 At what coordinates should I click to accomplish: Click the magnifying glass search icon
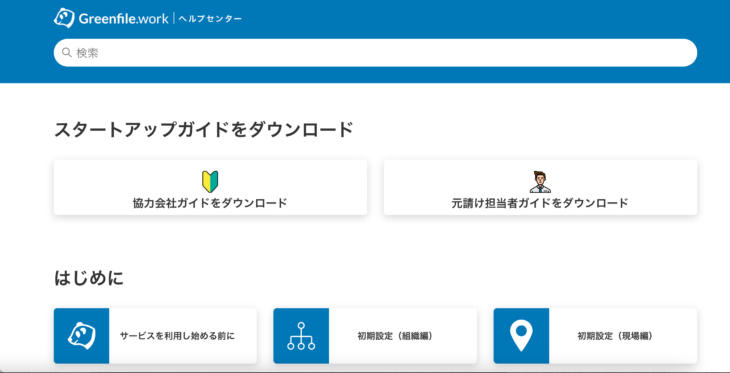click(67, 53)
